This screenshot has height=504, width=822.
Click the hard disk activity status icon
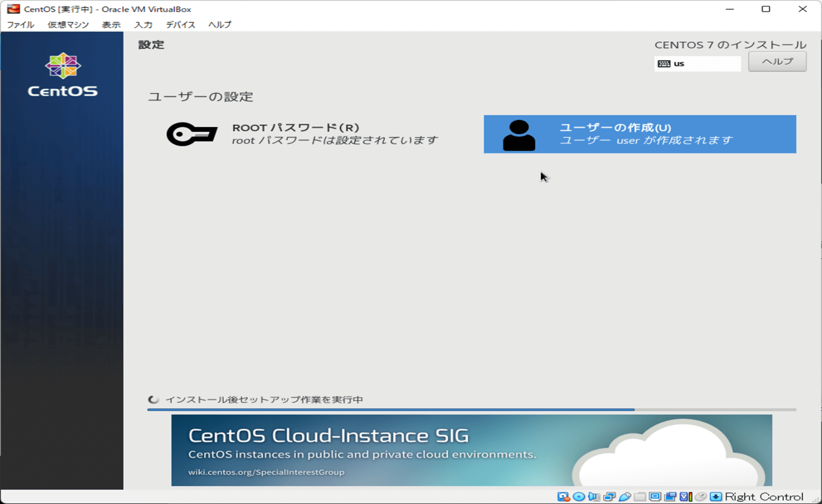click(x=563, y=497)
